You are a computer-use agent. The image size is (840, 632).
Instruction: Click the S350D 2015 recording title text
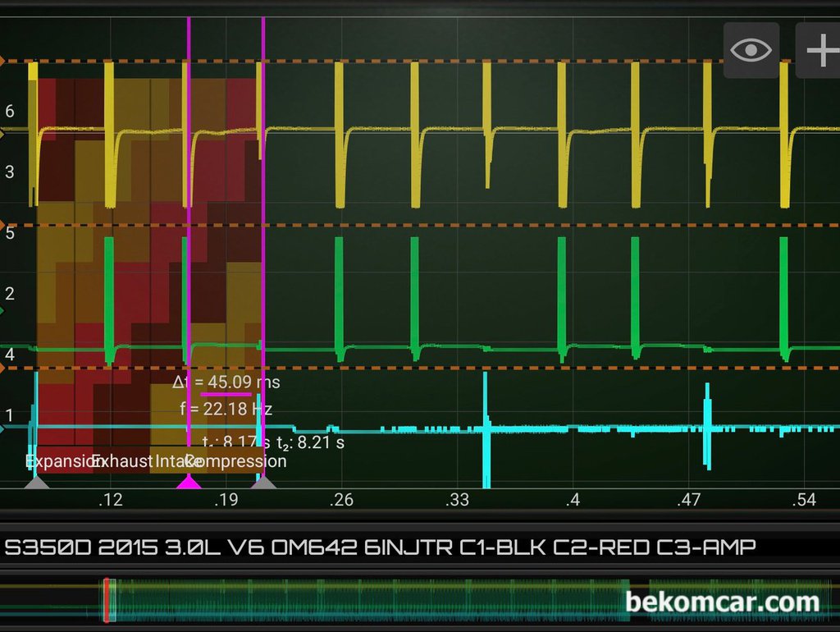tap(380, 547)
